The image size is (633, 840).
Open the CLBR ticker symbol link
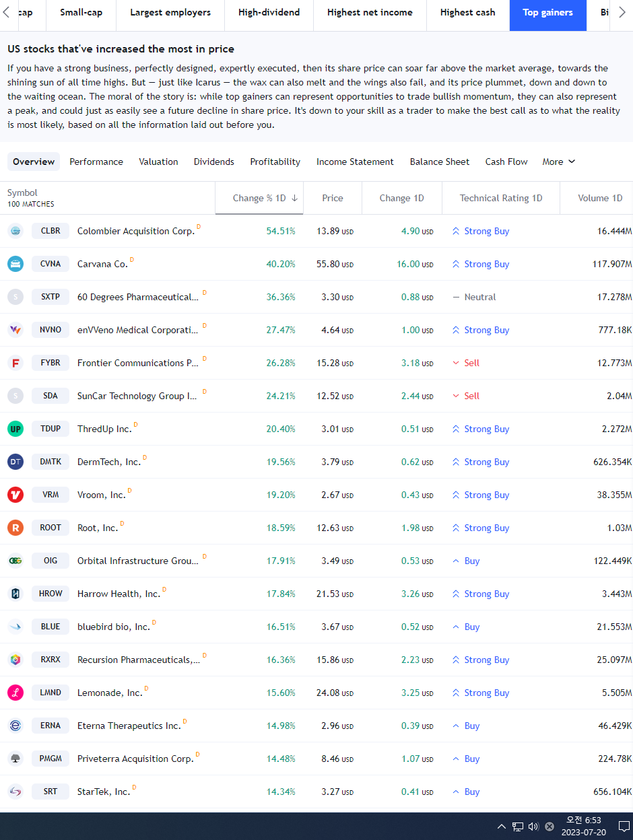click(x=51, y=231)
